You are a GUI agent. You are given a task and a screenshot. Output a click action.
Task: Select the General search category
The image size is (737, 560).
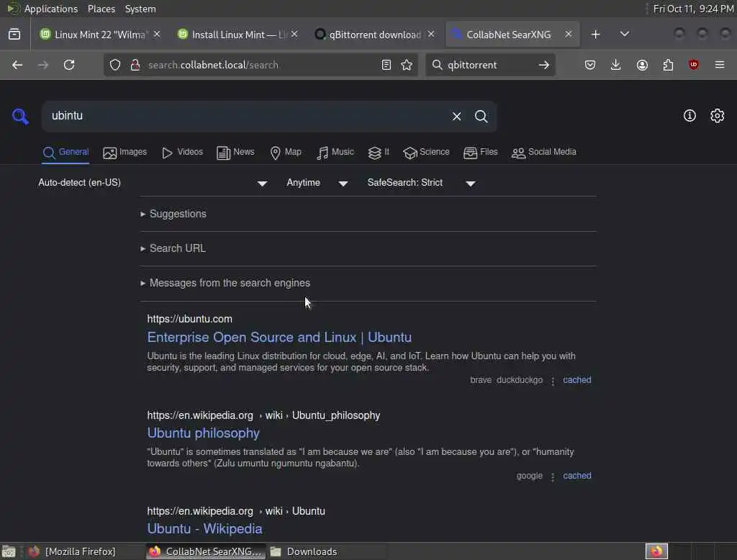[x=65, y=153]
